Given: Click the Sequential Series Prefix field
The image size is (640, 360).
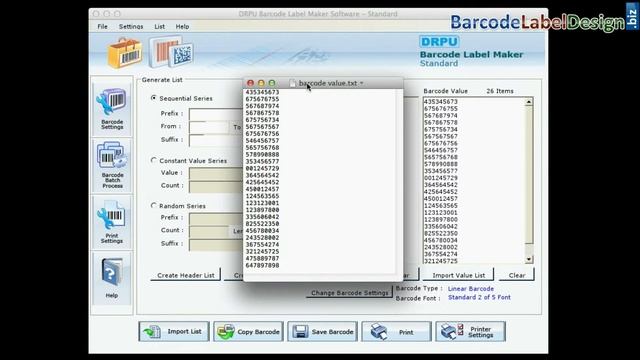Looking at the screenshot, I should pos(216,114).
